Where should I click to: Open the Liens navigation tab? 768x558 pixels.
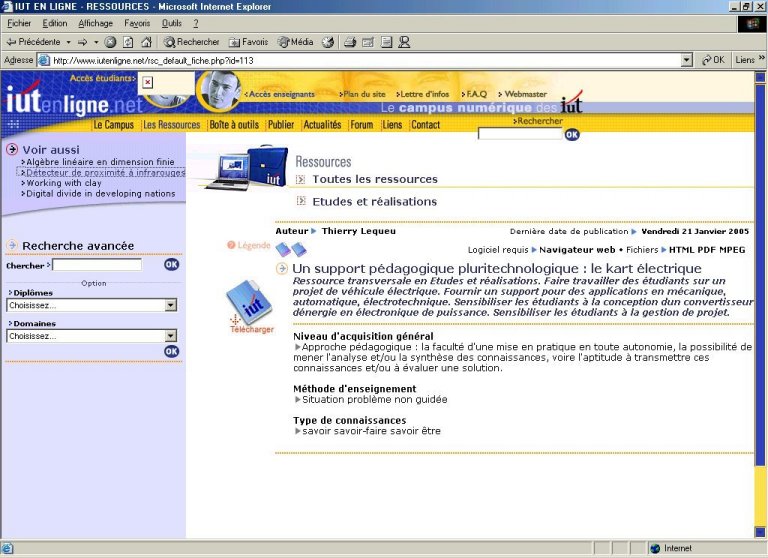click(x=392, y=125)
